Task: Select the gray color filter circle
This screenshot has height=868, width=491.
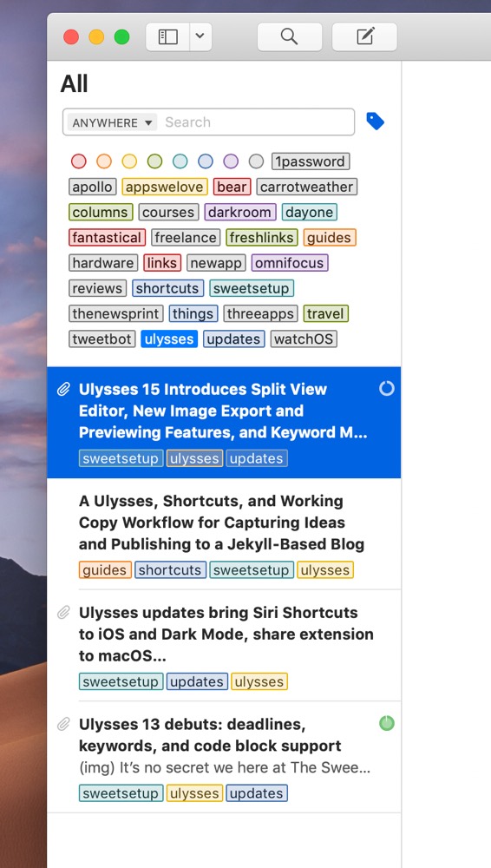Action: (x=256, y=161)
